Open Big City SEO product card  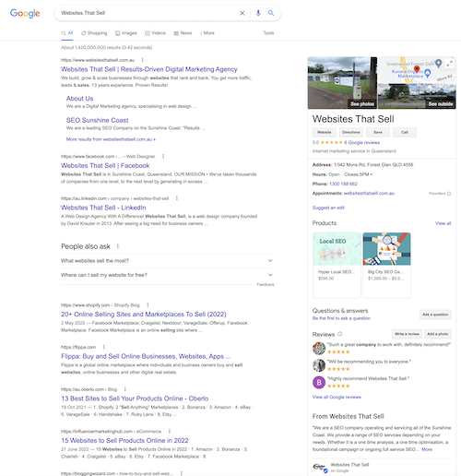click(x=386, y=265)
